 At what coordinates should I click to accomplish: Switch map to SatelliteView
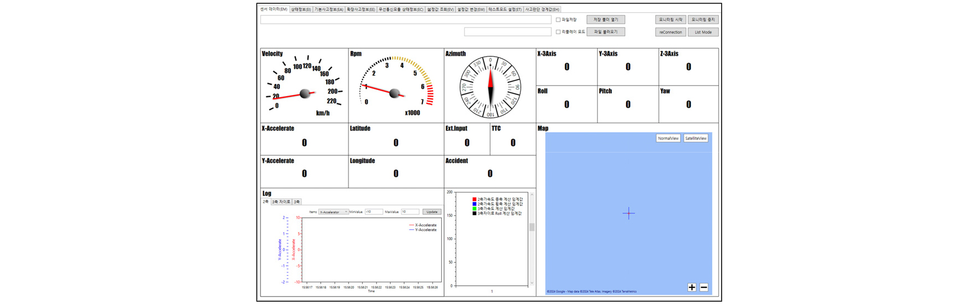(x=695, y=138)
